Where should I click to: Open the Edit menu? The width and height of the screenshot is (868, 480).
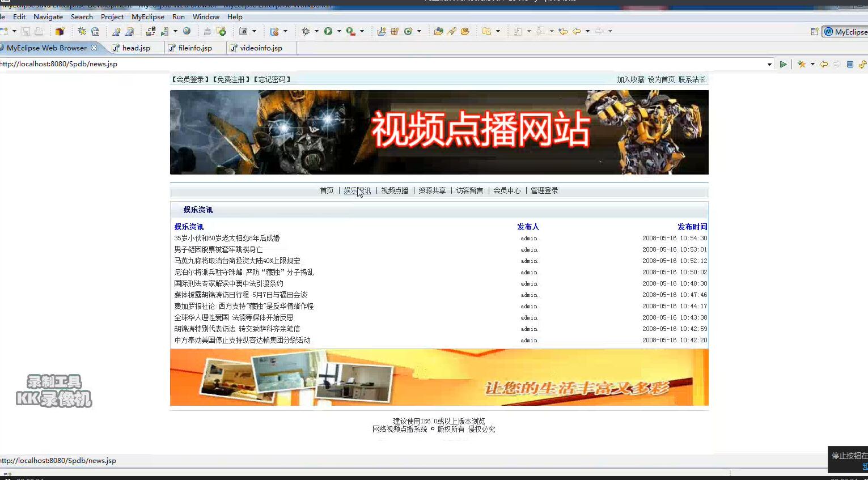[x=19, y=17]
